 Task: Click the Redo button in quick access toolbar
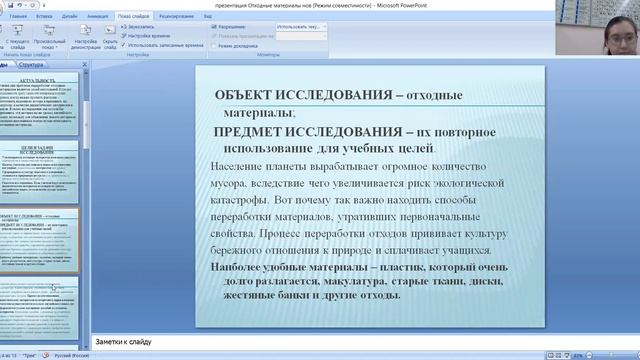click(x=33, y=5)
